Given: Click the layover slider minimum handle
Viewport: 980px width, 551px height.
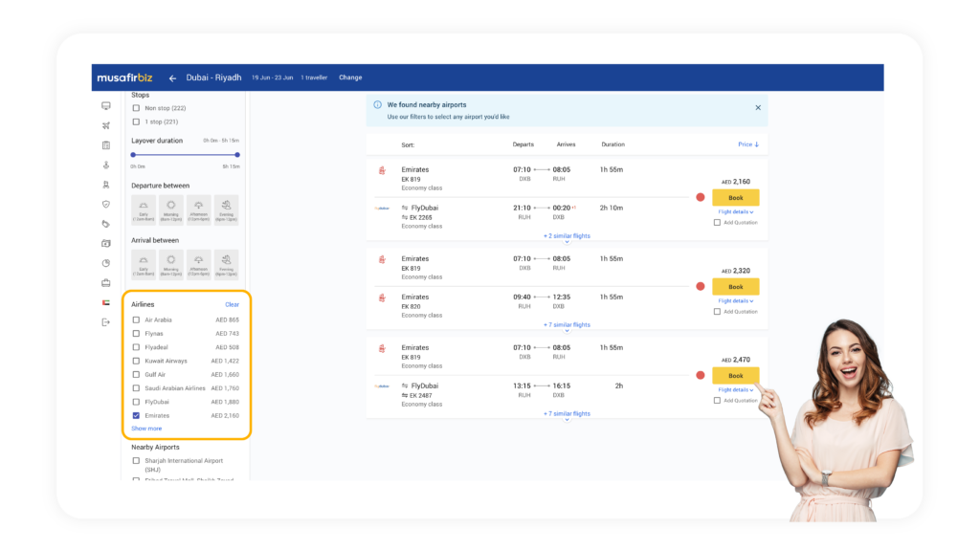Looking at the screenshot, I should point(133,155).
